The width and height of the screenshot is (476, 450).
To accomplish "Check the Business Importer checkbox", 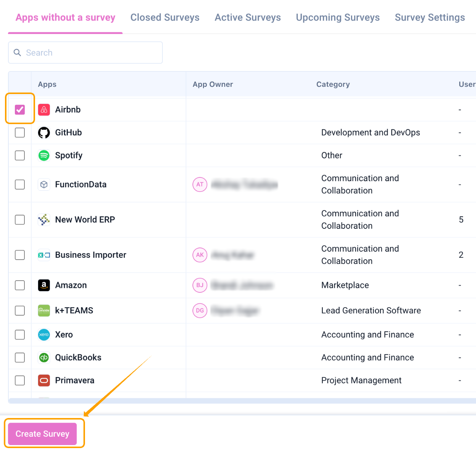I will 20,255.
